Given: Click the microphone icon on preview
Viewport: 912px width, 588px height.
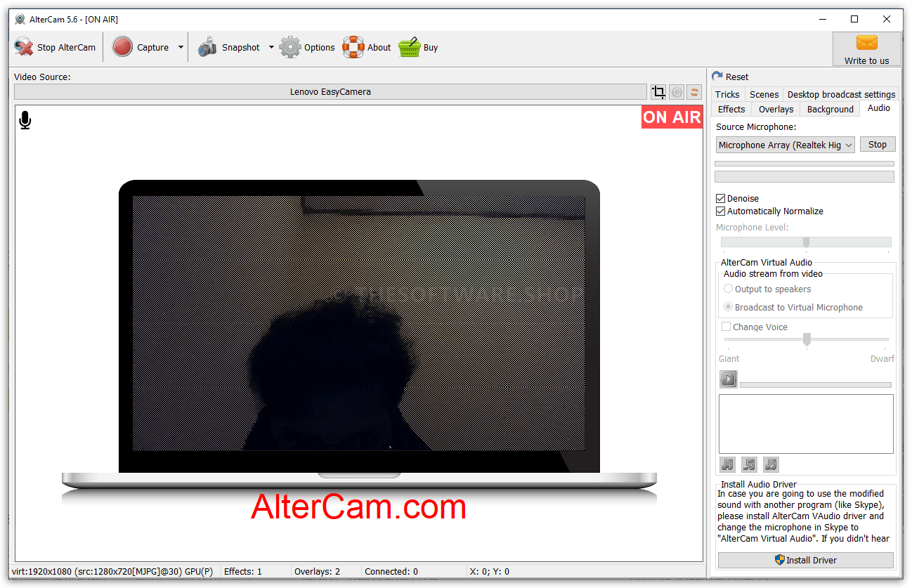Looking at the screenshot, I should click(x=25, y=120).
